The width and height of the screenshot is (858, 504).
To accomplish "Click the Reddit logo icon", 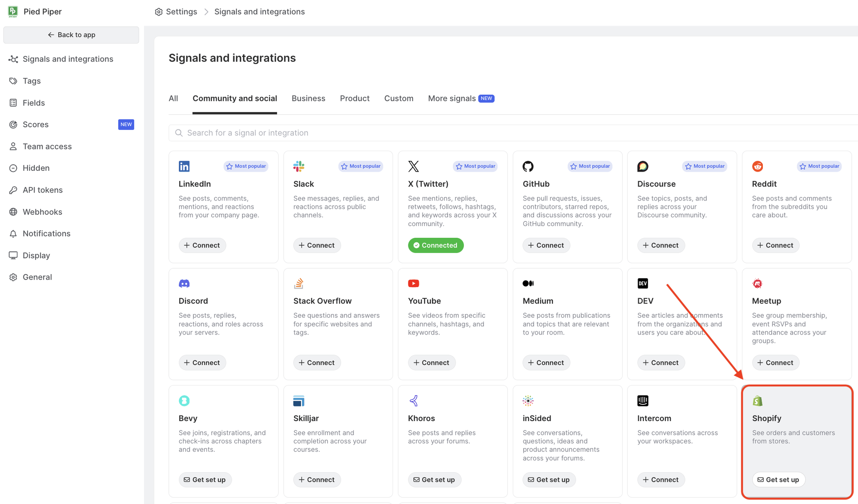I will (757, 166).
